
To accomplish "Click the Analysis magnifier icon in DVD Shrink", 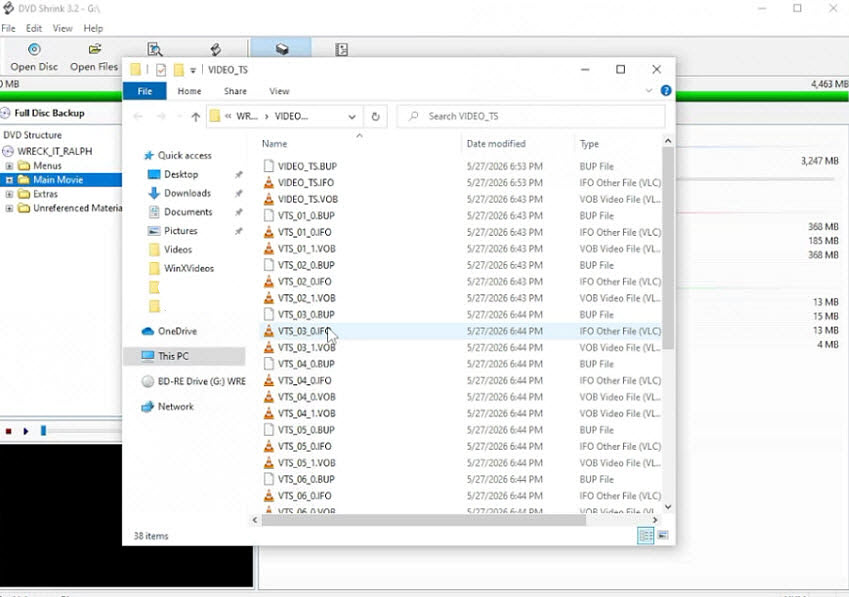I will coord(155,50).
